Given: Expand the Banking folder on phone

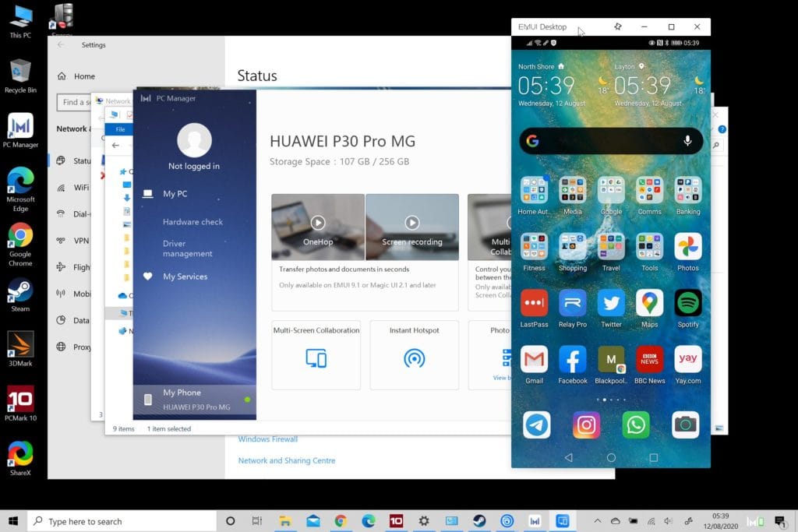Looking at the screenshot, I should [687, 190].
